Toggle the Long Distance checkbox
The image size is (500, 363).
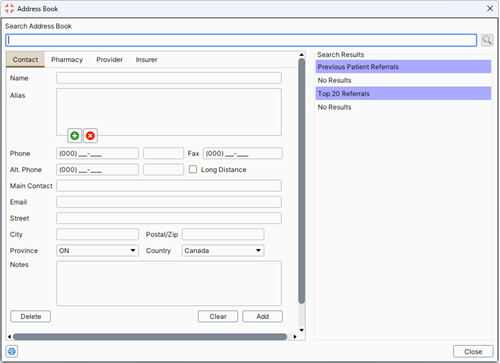193,169
